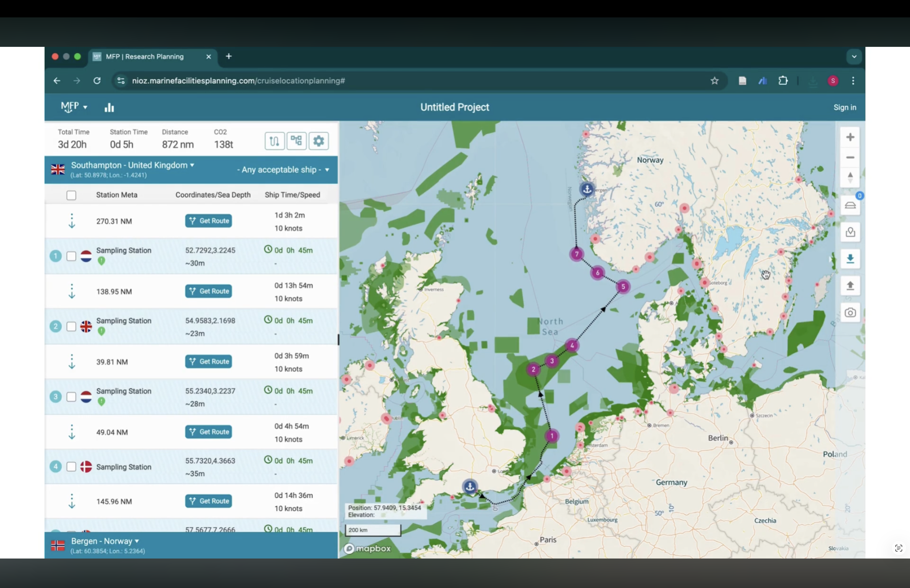Click the Southampton anchor port marker
Viewport: 910px width, 588px height.
(x=470, y=486)
